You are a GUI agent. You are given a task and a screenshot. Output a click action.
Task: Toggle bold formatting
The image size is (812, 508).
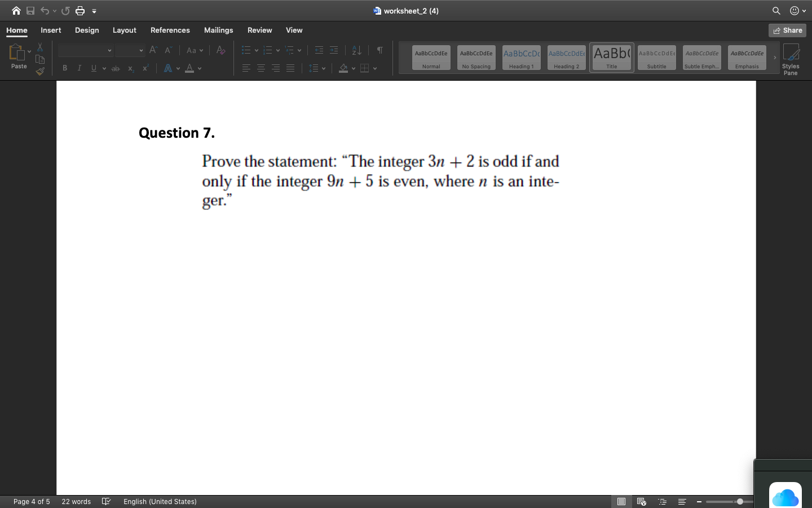[x=64, y=68]
